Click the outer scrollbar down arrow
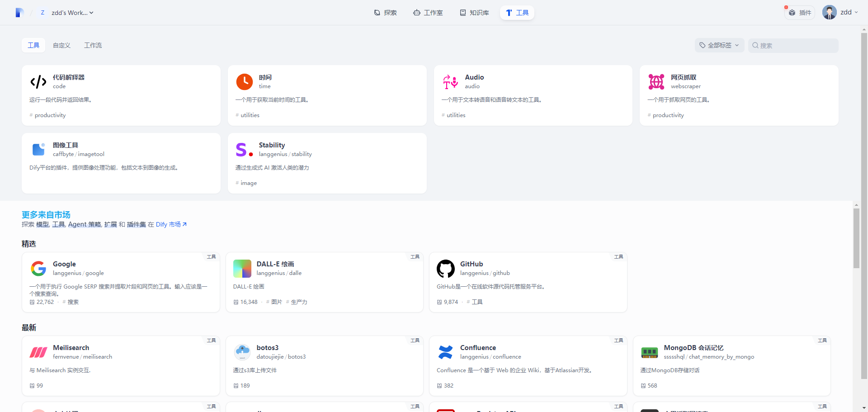868x412 pixels. coord(864,408)
